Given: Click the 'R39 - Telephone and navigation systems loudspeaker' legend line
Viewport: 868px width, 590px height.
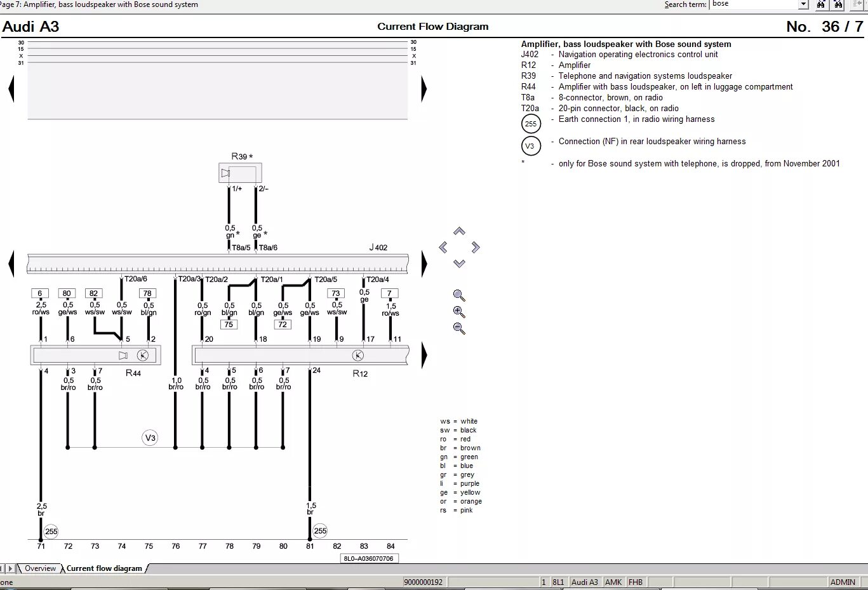Looking at the screenshot, I should coord(627,76).
